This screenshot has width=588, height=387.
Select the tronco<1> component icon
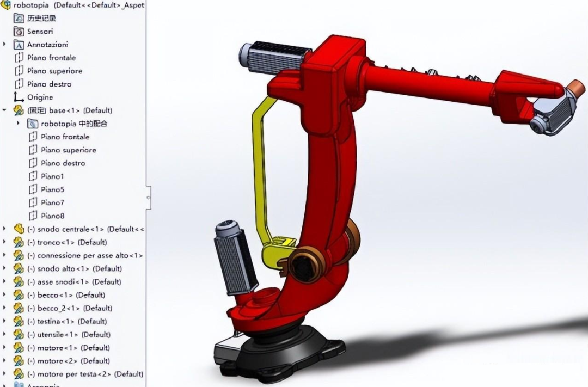(x=19, y=242)
